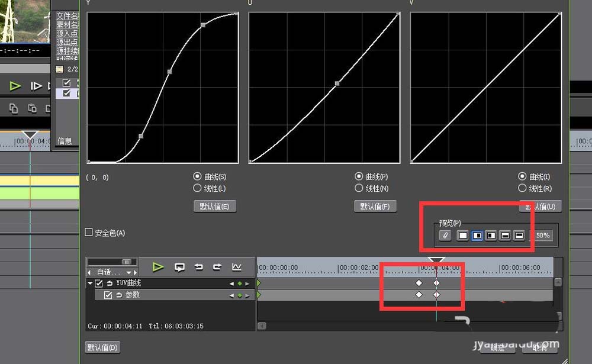Screen dimensions: 592x364
Task: Click the comment bubble icon in keyframe toolbar
Action: pyautogui.click(x=179, y=266)
